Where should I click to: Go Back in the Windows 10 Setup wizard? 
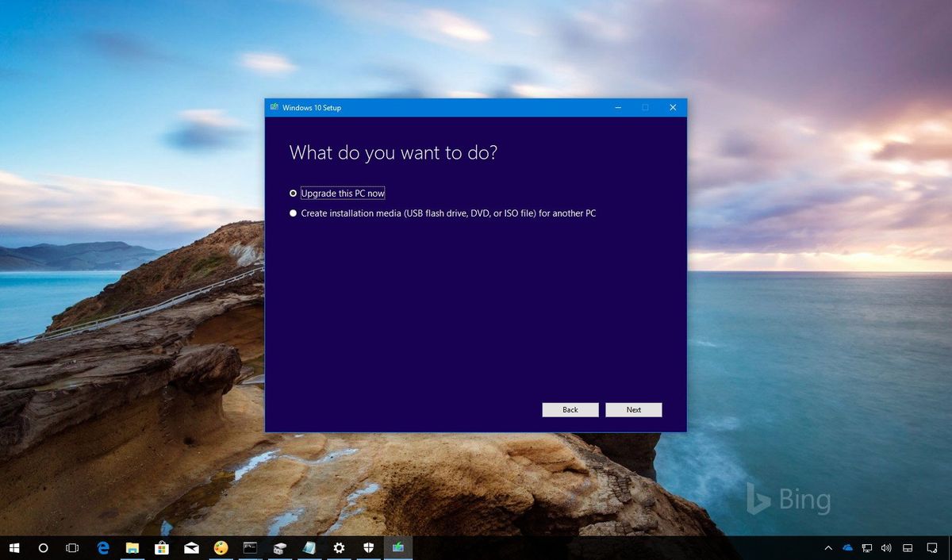570,409
